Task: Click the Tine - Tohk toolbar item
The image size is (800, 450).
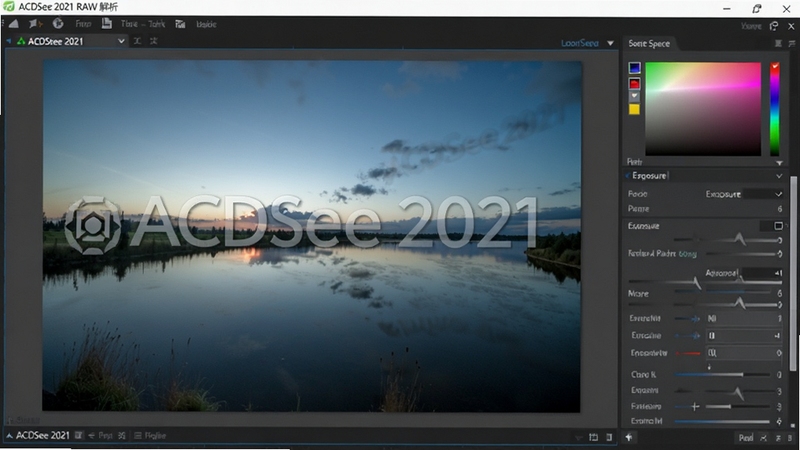Action: [x=143, y=23]
